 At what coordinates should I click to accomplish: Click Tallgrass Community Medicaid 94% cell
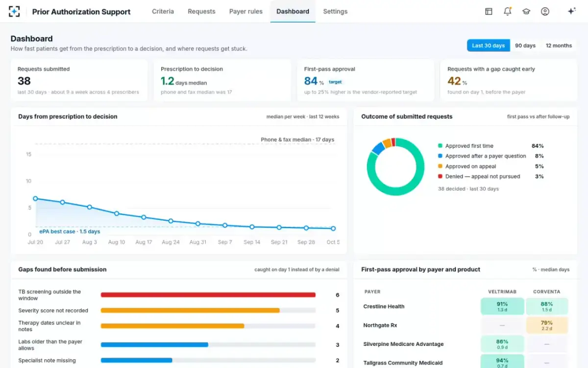[x=502, y=362]
